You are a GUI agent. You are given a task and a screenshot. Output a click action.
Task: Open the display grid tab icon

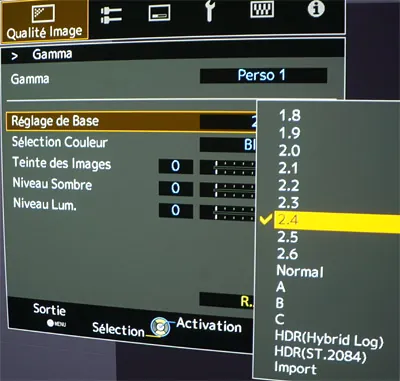[x=262, y=9]
